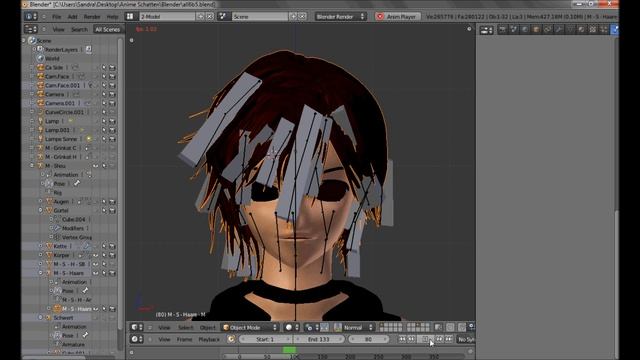Click the timeline editor type icon
The image size is (640, 360).
click(137, 339)
